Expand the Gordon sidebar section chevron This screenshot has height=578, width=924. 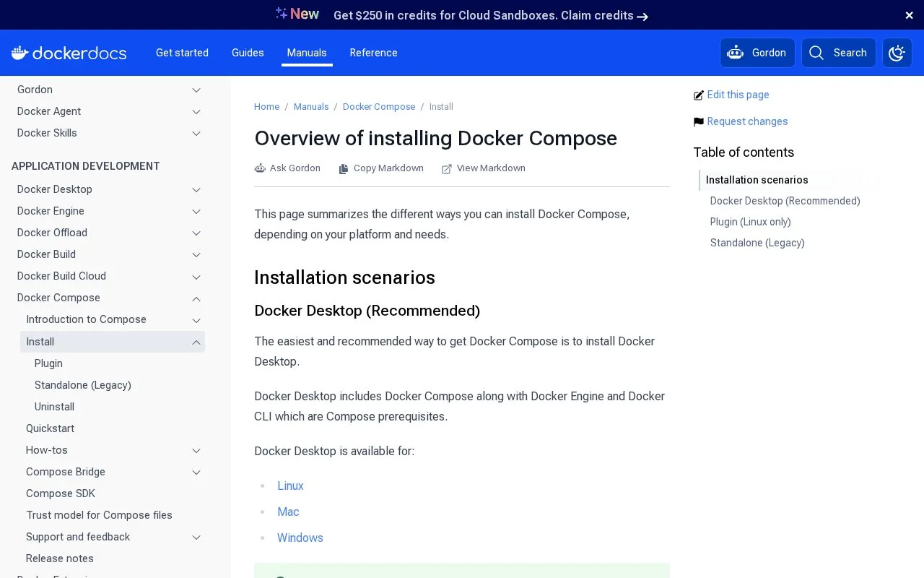tap(196, 90)
